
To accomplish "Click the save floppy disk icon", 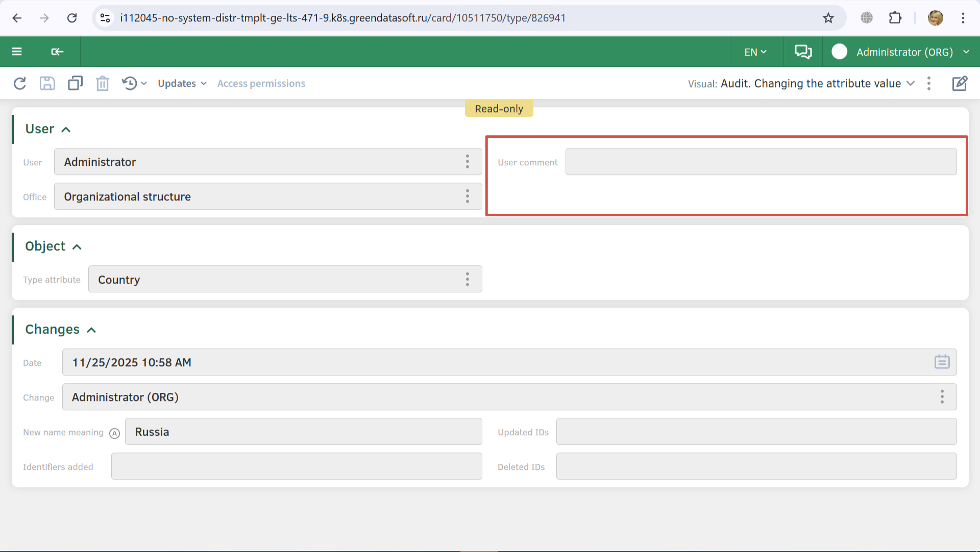I will (47, 83).
